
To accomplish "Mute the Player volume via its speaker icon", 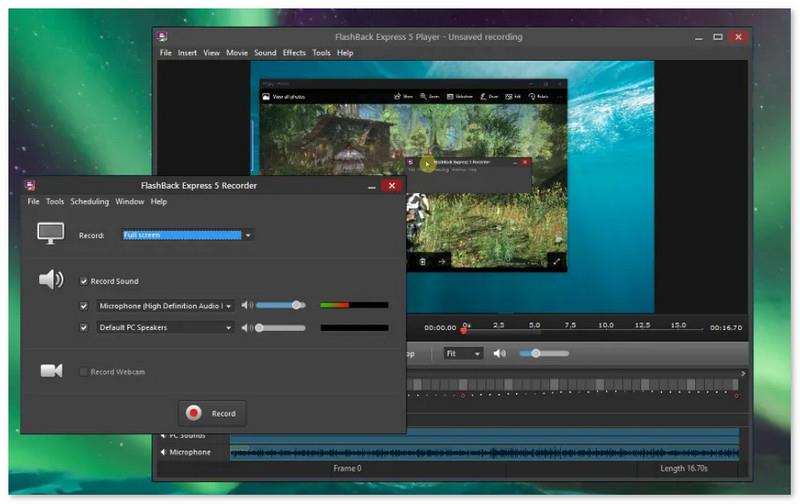I will coord(499,353).
